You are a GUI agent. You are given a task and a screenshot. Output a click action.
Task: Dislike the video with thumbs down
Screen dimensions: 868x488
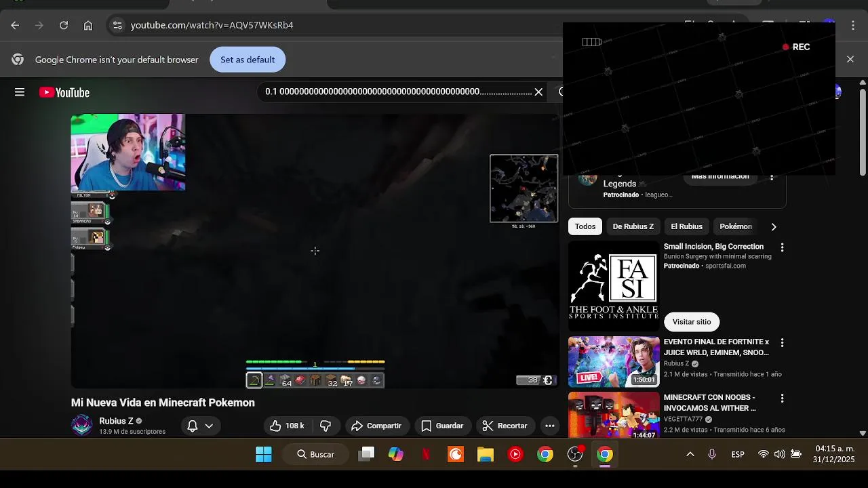325,426
